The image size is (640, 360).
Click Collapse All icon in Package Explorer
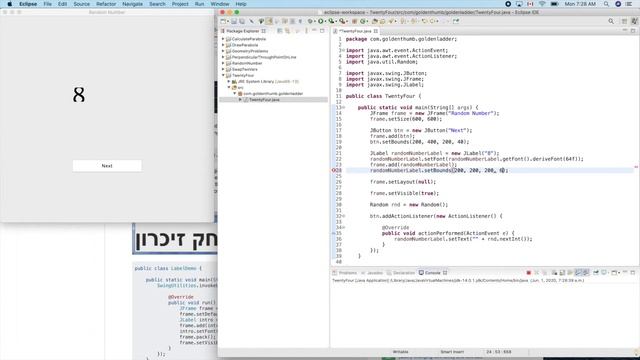pyautogui.click(x=280, y=31)
